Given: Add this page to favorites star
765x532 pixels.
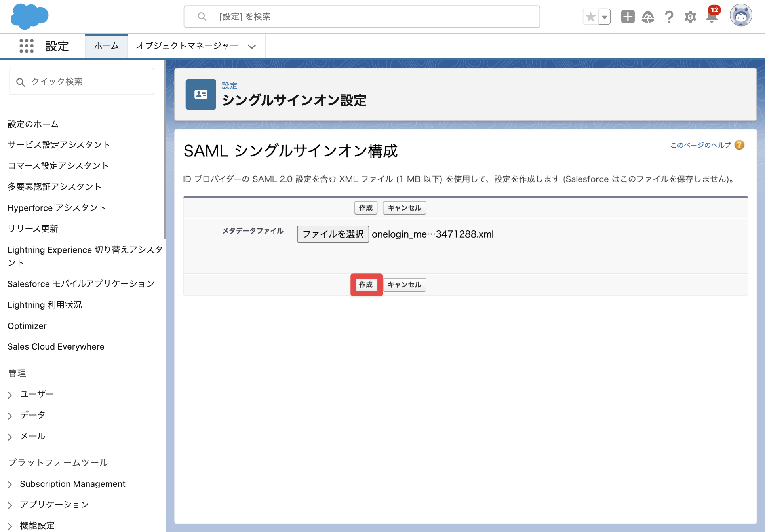Looking at the screenshot, I should [x=590, y=17].
